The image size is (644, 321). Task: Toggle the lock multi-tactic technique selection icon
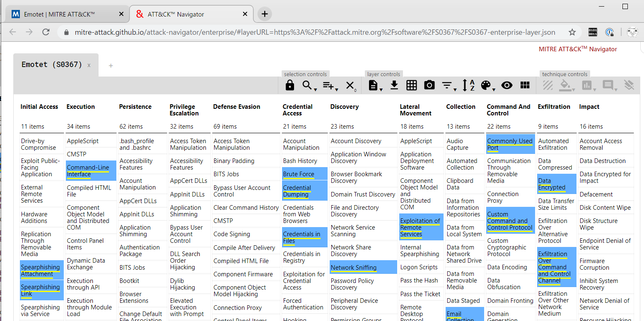pos(290,85)
